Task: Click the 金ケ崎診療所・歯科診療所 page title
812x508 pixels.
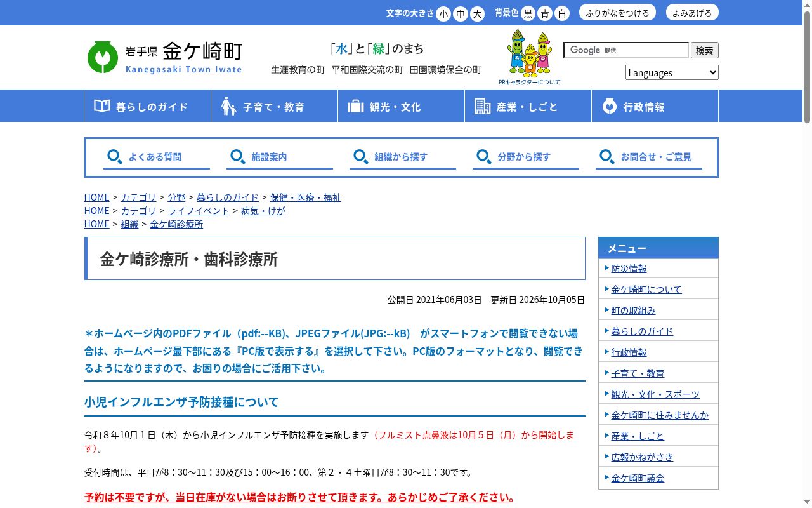Action: (189, 259)
